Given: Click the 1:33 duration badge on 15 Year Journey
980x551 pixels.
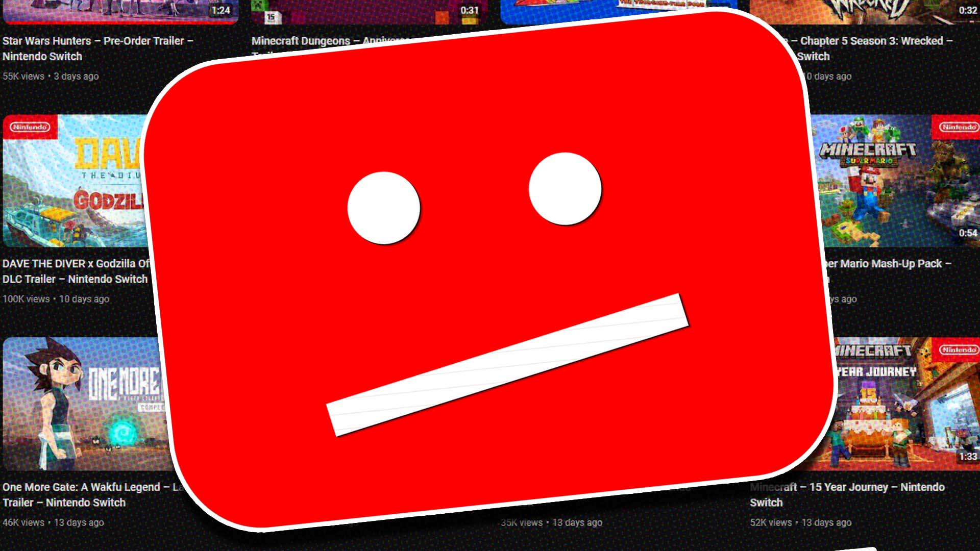Looking at the screenshot, I should tap(967, 457).
